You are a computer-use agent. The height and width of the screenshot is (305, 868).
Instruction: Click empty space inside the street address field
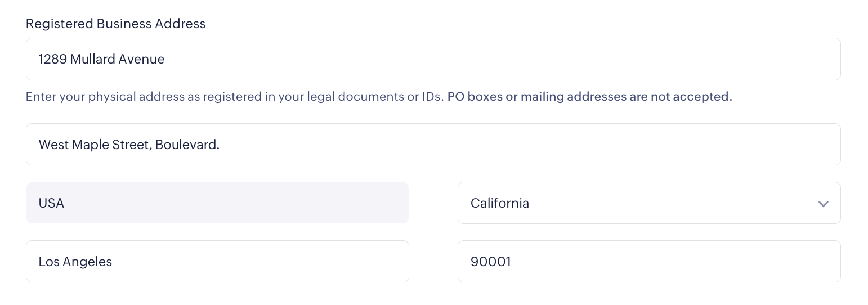507,59
